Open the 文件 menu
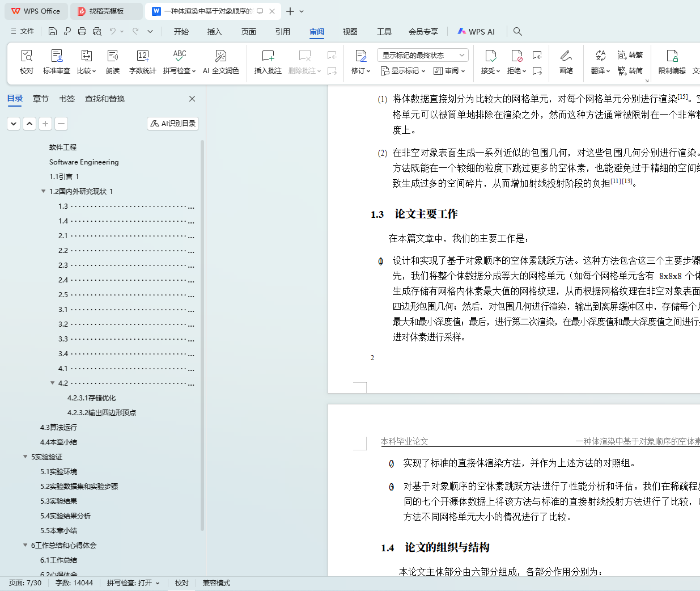 point(22,31)
